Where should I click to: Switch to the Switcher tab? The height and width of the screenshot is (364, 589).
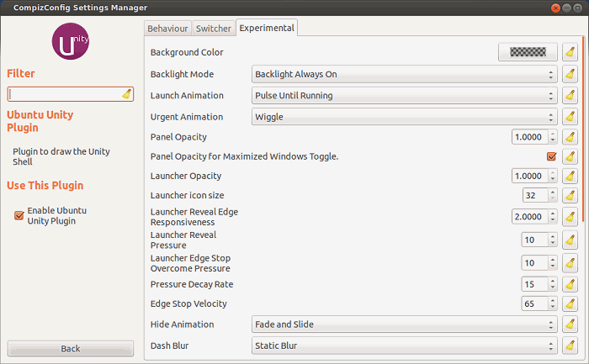(x=214, y=29)
